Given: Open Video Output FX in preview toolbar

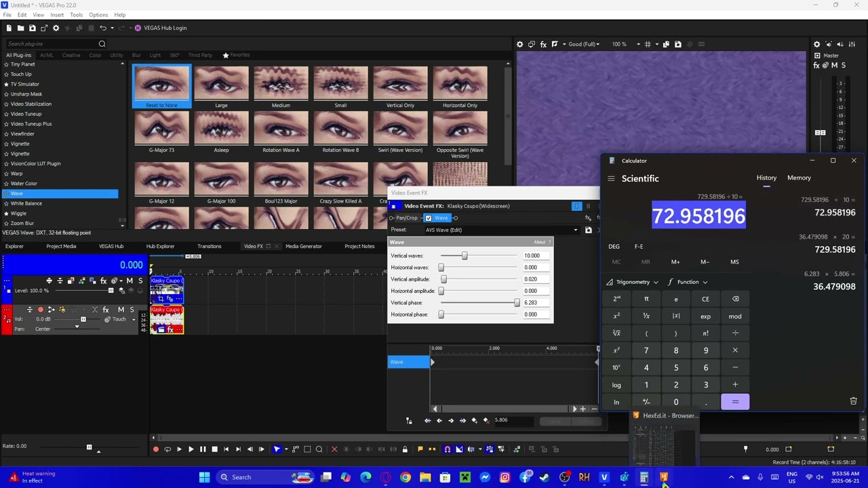Looking at the screenshot, I should pyautogui.click(x=543, y=44).
